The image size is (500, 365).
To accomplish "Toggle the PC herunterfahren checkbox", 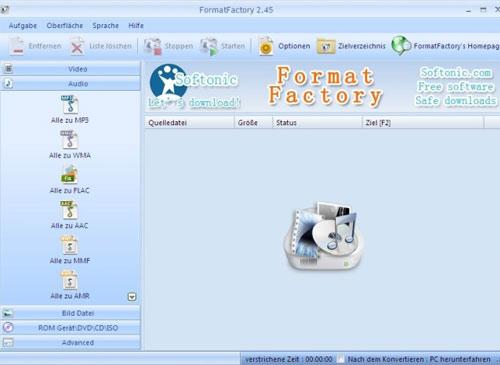I will [x=341, y=359].
